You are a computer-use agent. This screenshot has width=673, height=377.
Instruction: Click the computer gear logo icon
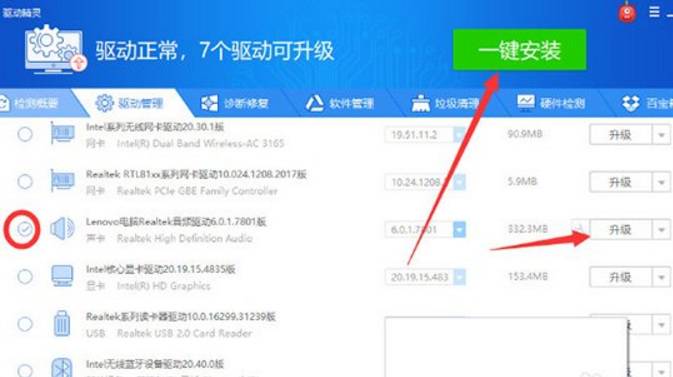point(55,49)
